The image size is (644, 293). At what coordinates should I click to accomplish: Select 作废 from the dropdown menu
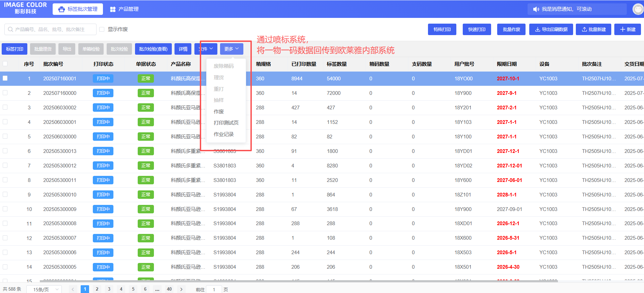point(219,111)
